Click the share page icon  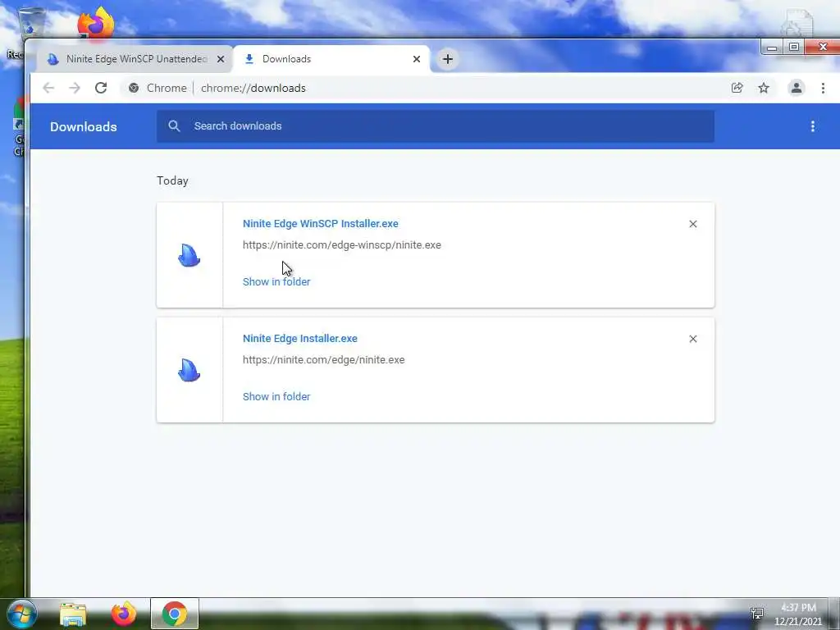coord(737,88)
